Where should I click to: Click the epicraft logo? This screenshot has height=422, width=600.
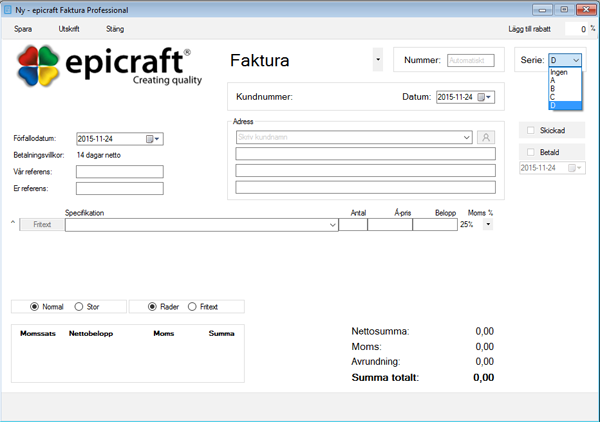[109, 66]
